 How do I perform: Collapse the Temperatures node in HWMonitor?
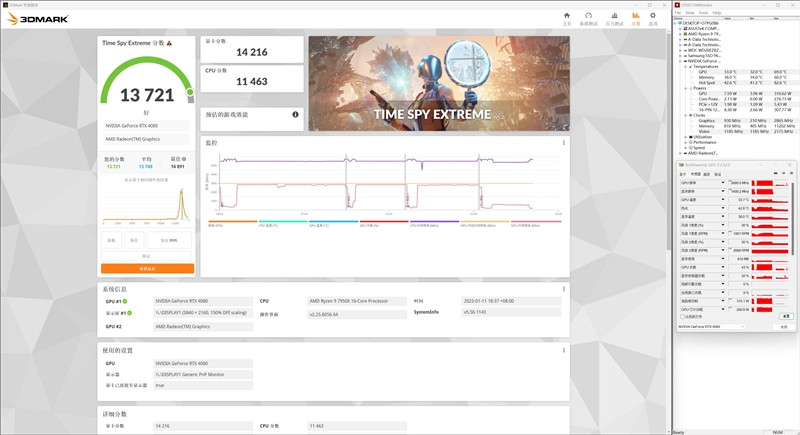click(686, 66)
